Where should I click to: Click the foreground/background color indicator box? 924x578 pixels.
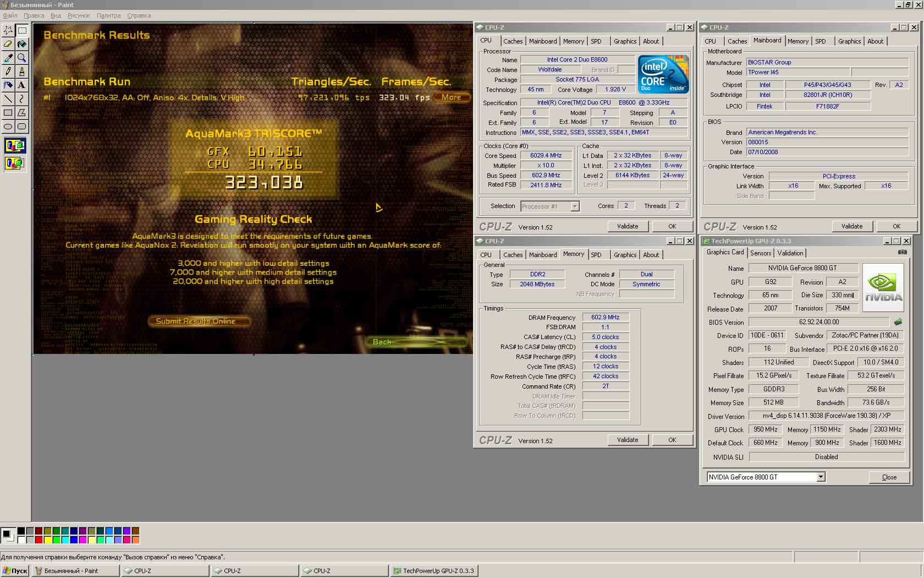(x=8, y=535)
